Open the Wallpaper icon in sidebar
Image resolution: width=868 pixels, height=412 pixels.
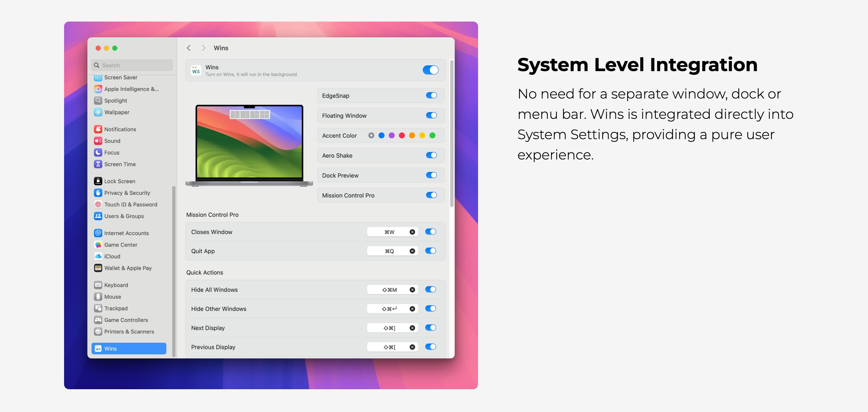[x=98, y=112]
